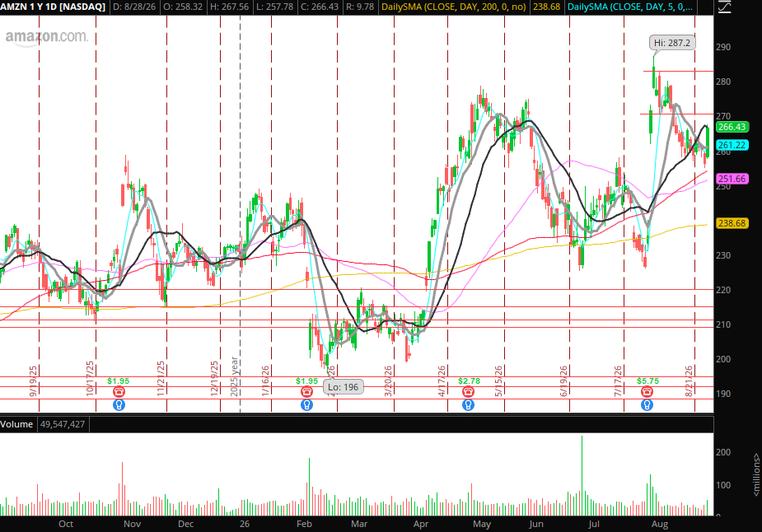Click the February earnings phone icon near Lo: 196
This screenshot has height=532, width=762.
coord(306,392)
